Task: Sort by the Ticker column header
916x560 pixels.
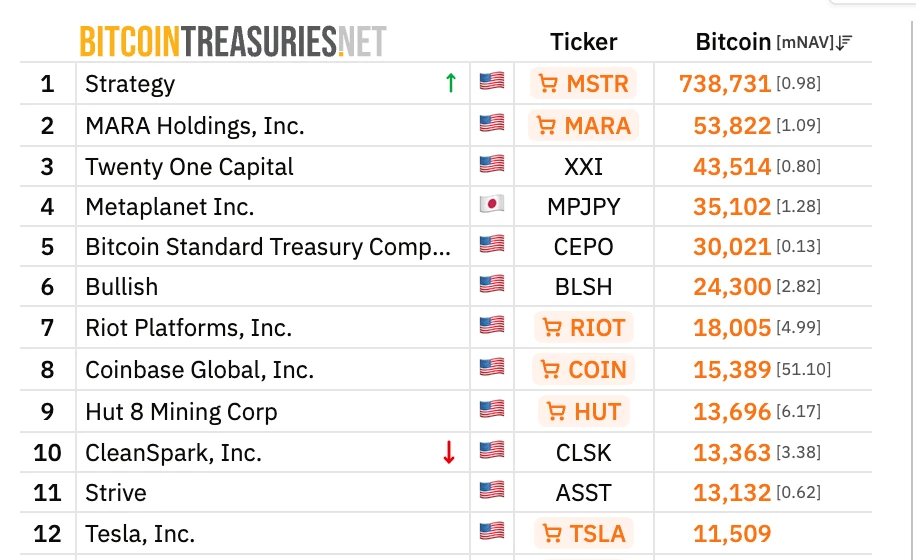Action: [584, 42]
